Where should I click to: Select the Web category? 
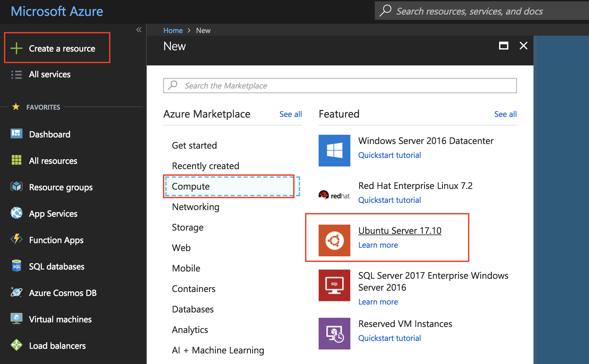[x=181, y=248]
